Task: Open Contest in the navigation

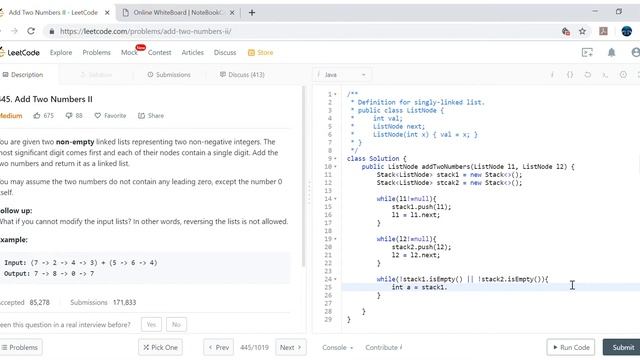Action: click(x=160, y=53)
